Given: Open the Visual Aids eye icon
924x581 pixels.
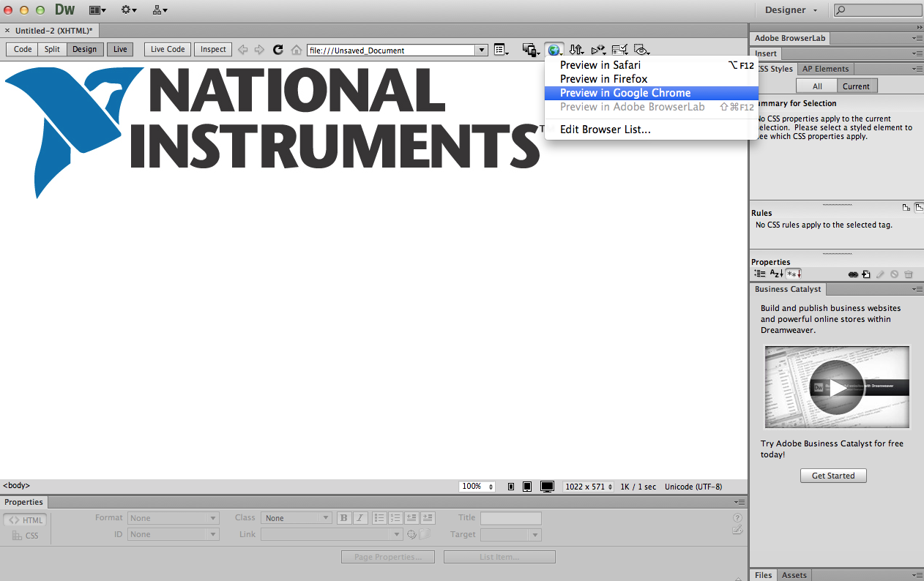Looking at the screenshot, I should (641, 50).
